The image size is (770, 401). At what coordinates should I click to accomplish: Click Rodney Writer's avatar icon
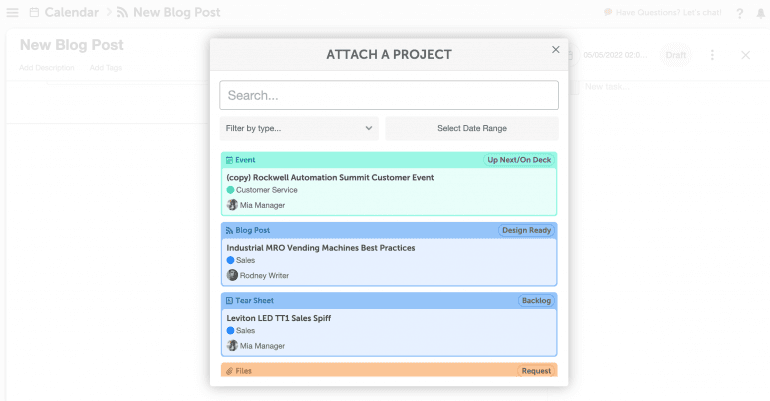[x=232, y=275]
